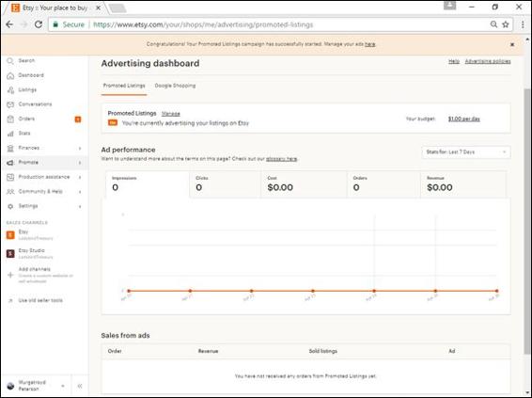The image size is (532, 398).
Task: Click the browser zoom magnifier icon
Action: [493, 24]
